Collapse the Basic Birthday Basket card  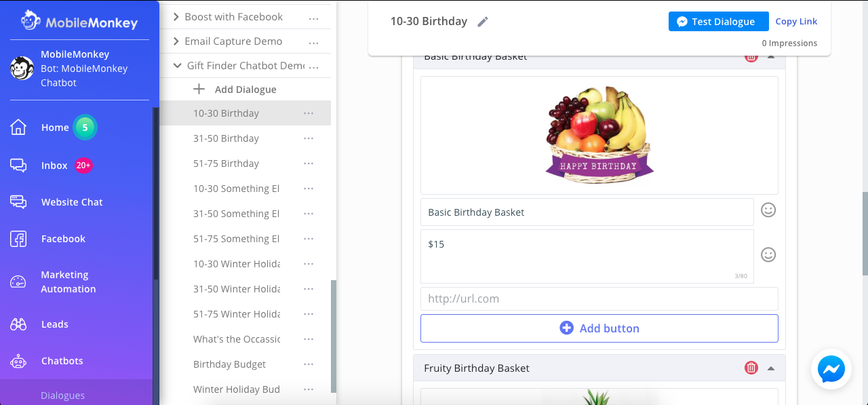tap(770, 57)
